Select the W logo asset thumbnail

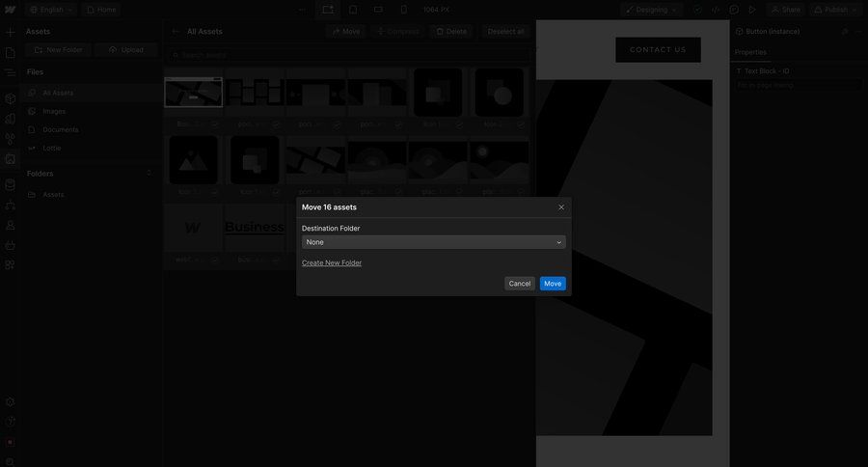pos(193,227)
